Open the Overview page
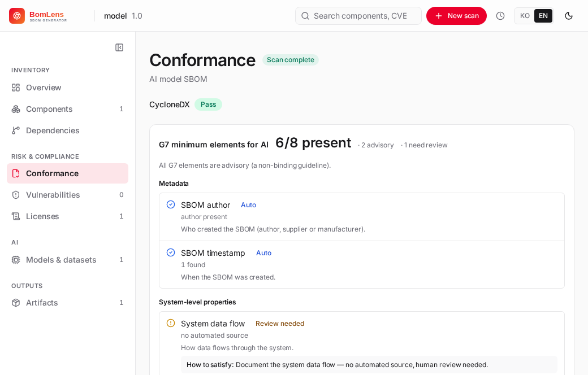 67,88
